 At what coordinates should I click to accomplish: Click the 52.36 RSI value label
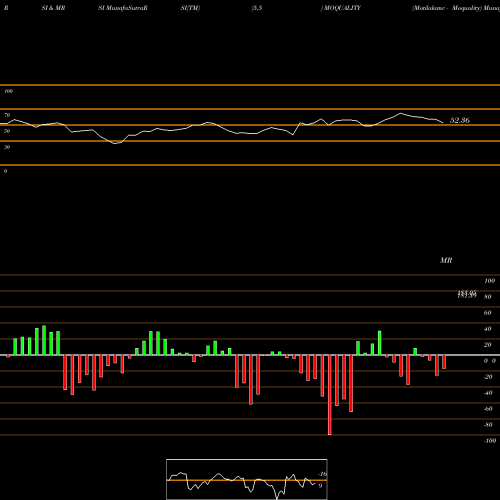(x=460, y=120)
